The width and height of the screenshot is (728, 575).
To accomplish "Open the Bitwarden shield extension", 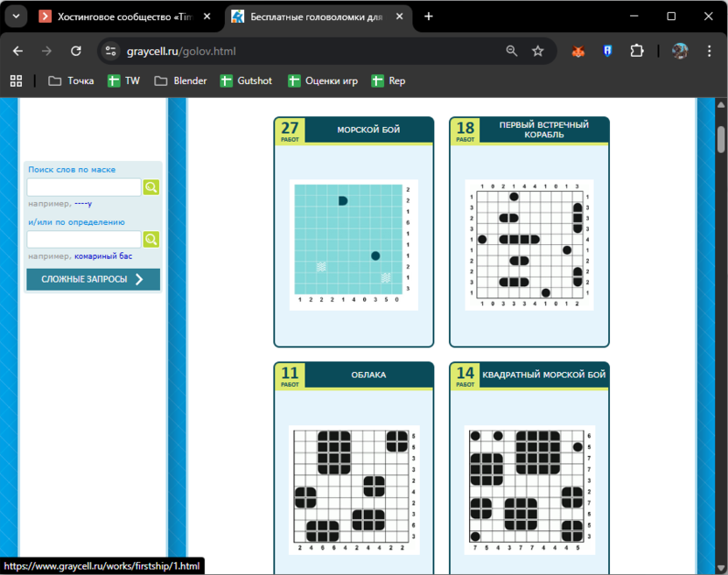I will pyautogui.click(x=607, y=51).
